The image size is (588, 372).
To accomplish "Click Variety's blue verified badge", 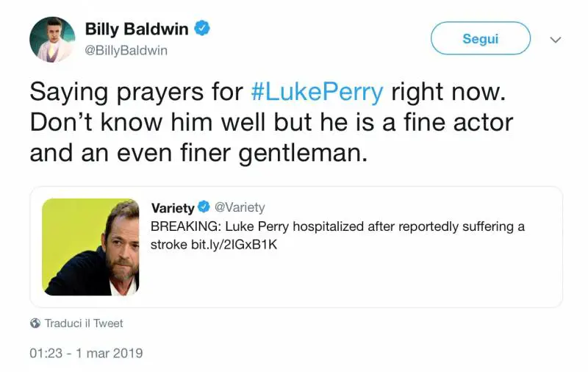I will click(204, 208).
